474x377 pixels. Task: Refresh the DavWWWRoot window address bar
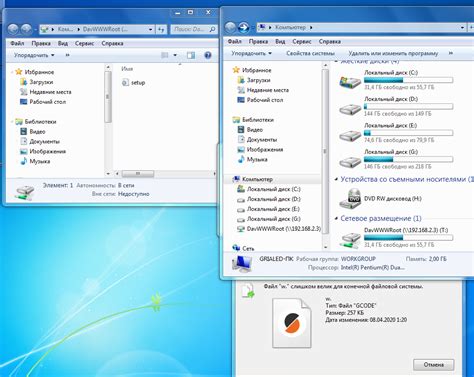(161, 29)
